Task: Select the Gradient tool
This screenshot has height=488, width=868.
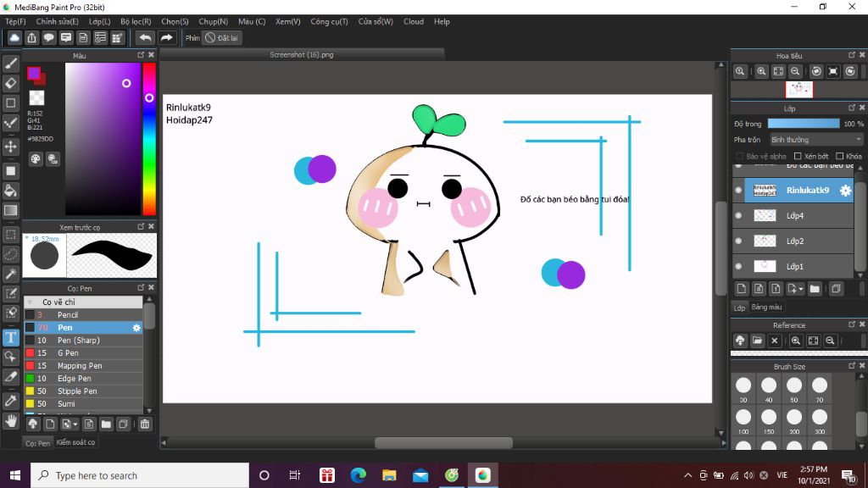Action: (10, 210)
